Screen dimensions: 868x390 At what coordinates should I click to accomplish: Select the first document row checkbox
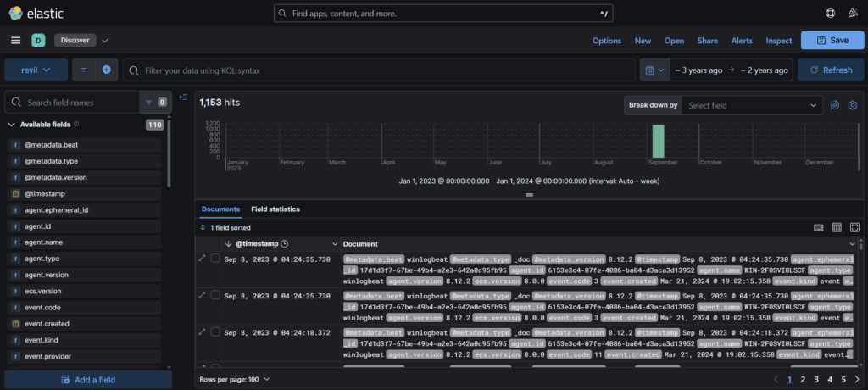[215, 259]
